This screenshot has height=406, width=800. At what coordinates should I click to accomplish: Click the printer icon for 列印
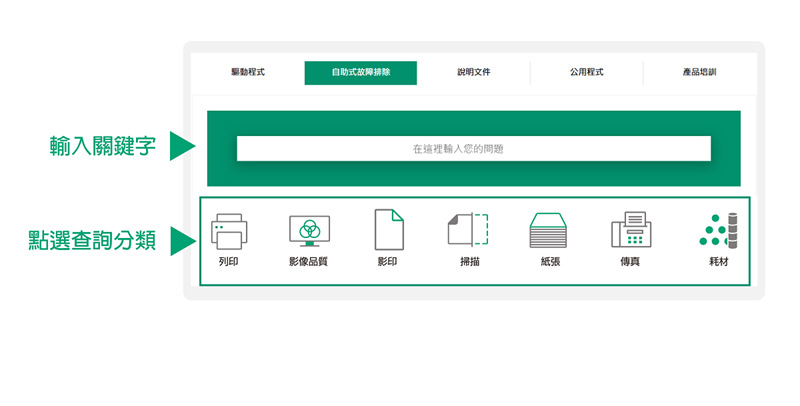229,231
